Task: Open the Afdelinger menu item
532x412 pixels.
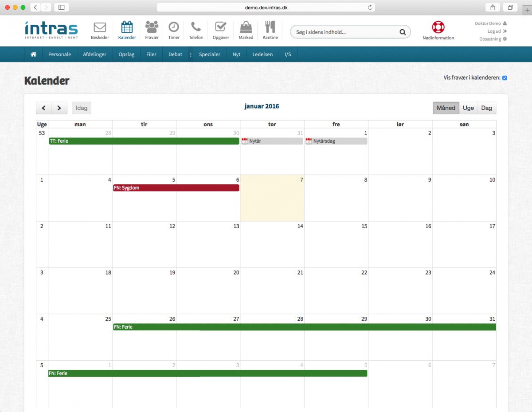Action: point(94,54)
